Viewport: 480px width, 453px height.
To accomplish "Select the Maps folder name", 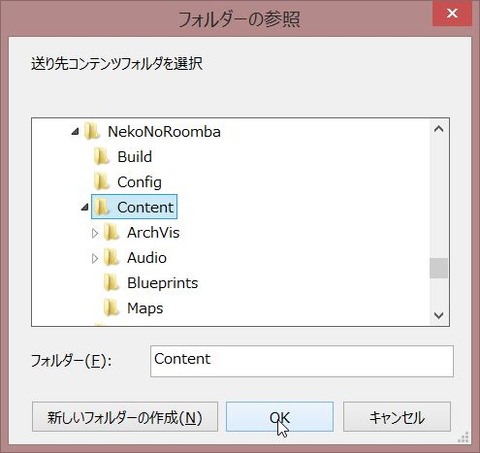I will point(145,308).
